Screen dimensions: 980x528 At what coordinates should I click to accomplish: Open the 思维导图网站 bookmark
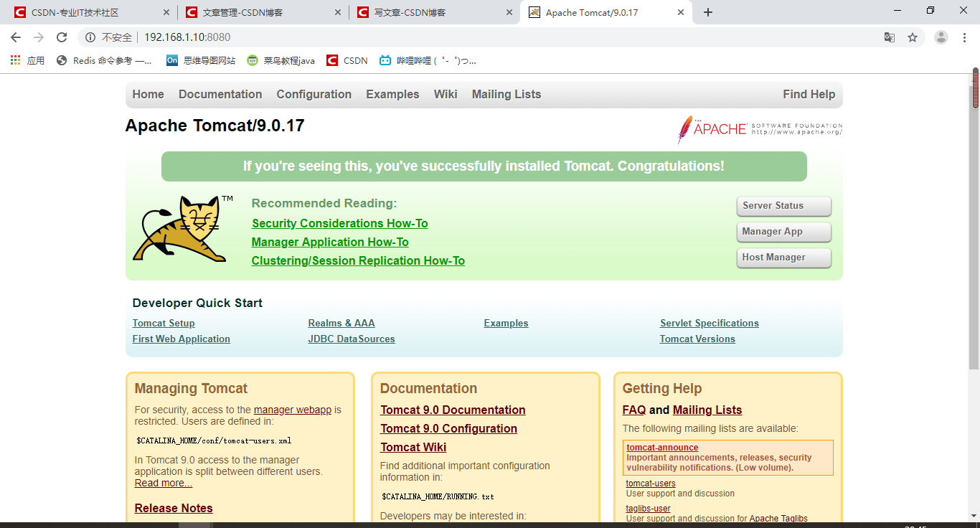[x=201, y=61]
